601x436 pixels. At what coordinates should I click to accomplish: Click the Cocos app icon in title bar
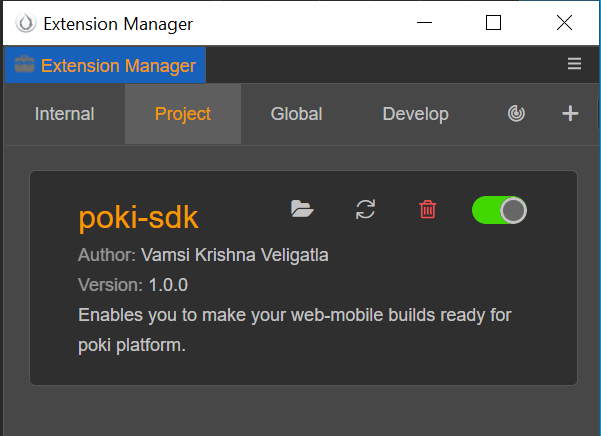26,23
